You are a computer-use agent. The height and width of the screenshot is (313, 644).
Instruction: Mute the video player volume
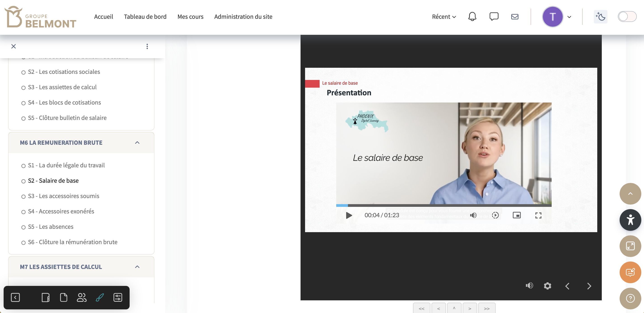pyautogui.click(x=473, y=215)
